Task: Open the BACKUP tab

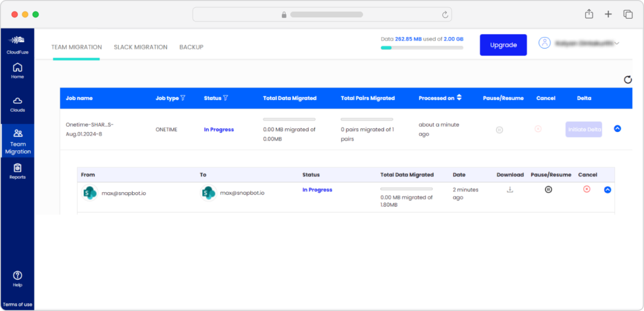Action: pos(191,47)
